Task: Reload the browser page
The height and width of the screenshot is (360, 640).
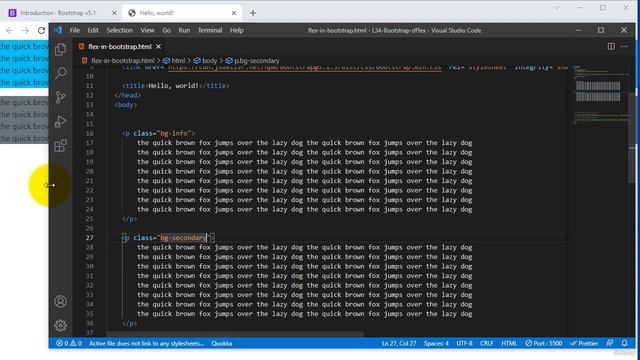Action: pyautogui.click(x=41, y=30)
